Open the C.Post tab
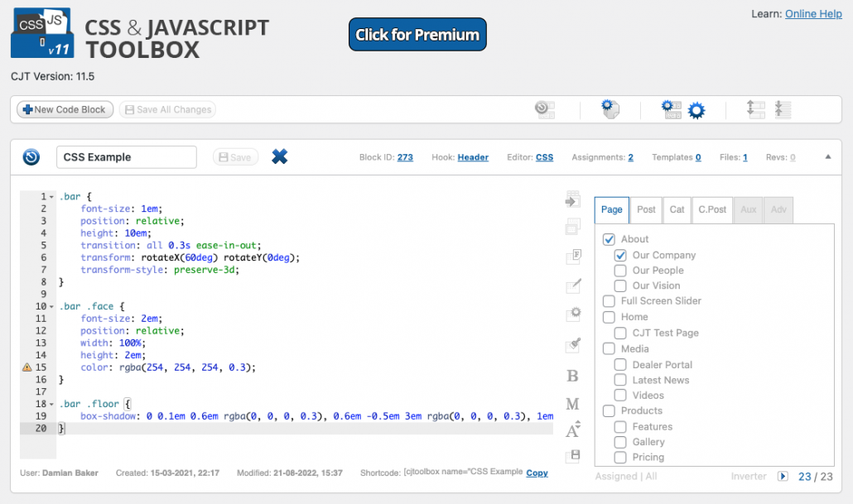The height and width of the screenshot is (504, 853). coord(712,210)
